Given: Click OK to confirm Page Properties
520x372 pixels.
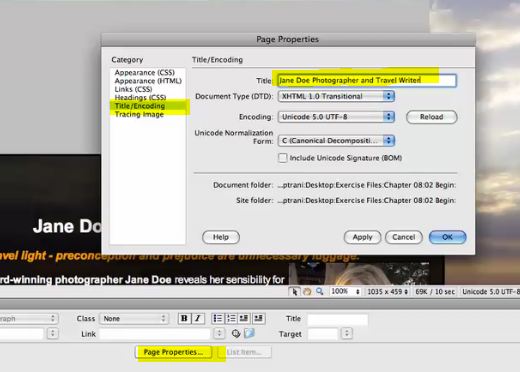Looking at the screenshot, I should (448, 237).
